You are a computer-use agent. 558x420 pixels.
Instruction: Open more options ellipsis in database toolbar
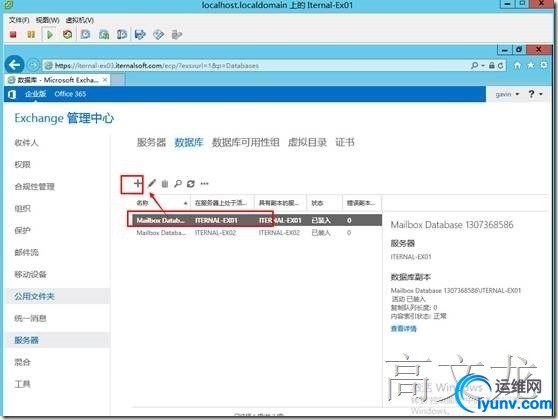[204, 184]
